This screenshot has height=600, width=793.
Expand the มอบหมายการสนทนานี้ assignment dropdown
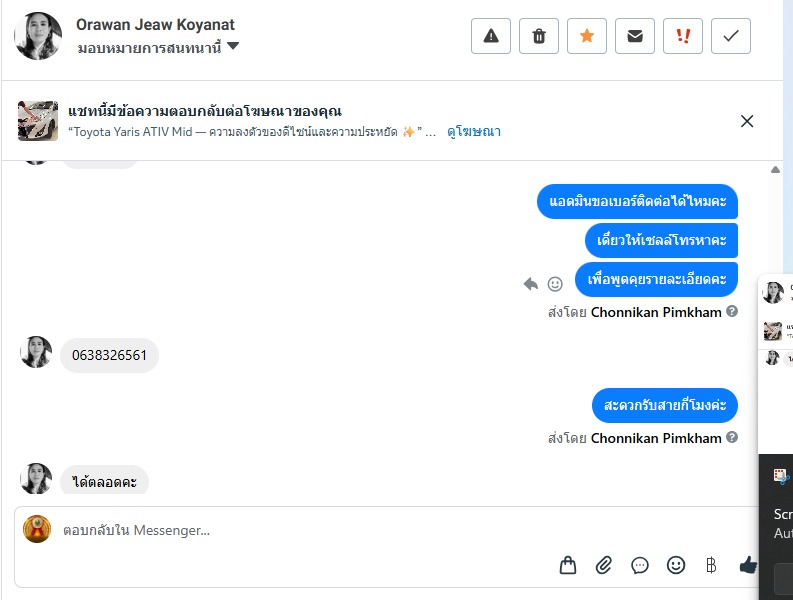233,46
